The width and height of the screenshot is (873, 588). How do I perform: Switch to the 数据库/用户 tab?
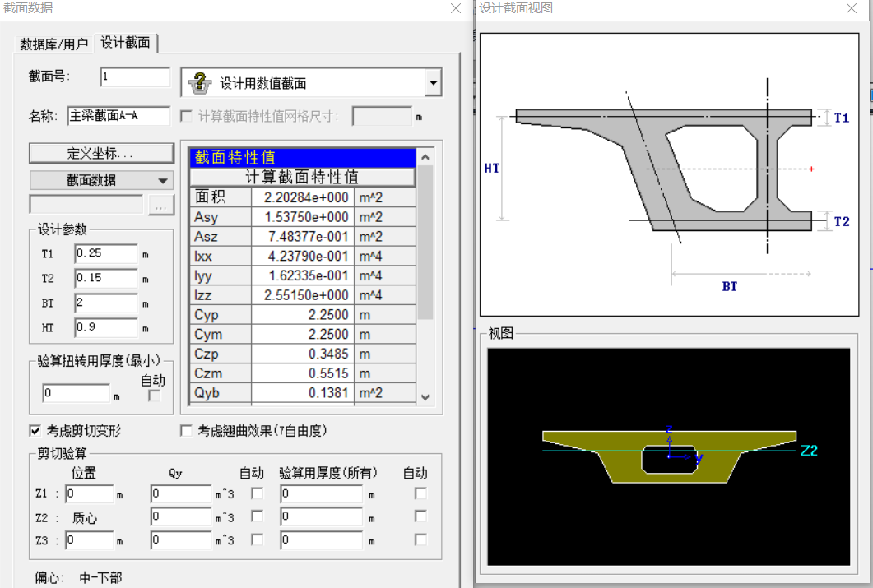pyautogui.click(x=54, y=44)
